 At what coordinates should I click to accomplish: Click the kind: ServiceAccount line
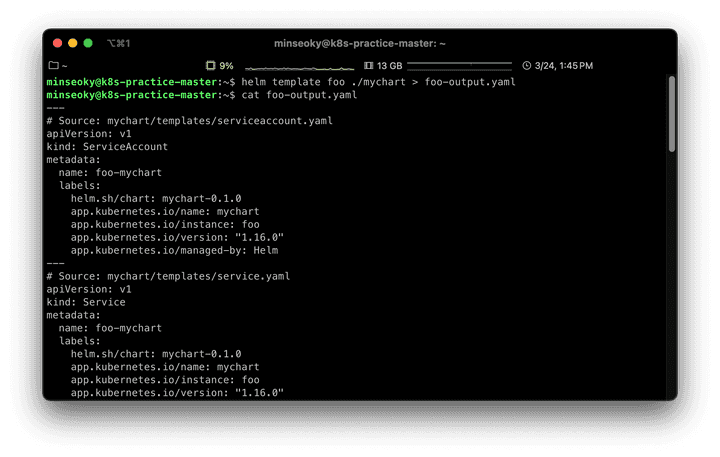click(x=107, y=147)
